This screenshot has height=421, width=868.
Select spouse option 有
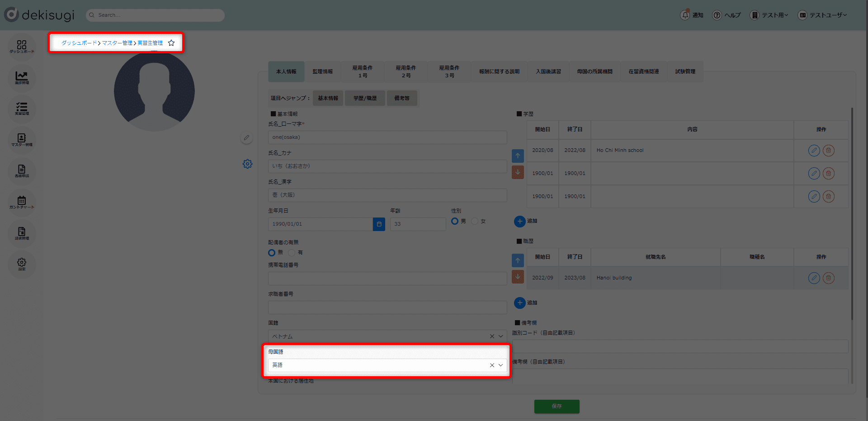tap(292, 253)
